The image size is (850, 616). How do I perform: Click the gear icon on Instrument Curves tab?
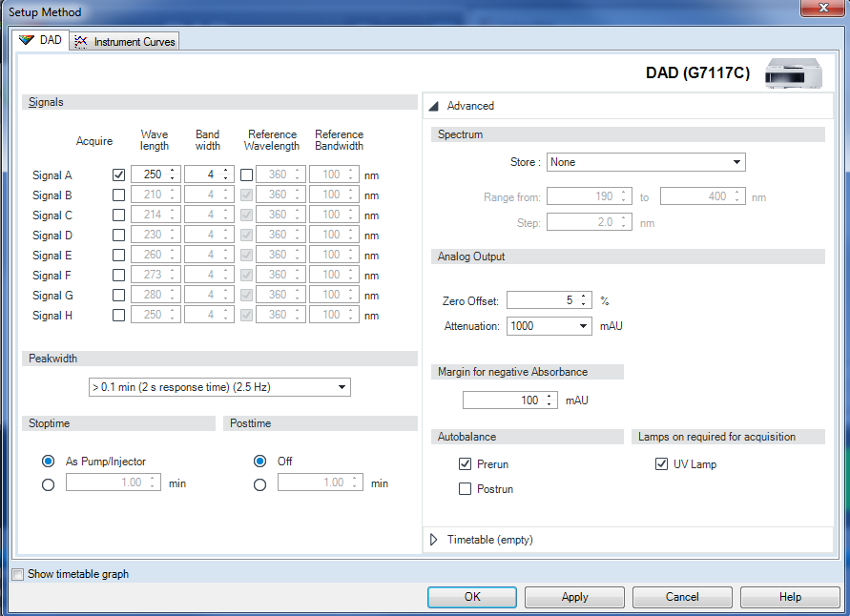pyautogui.click(x=81, y=41)
